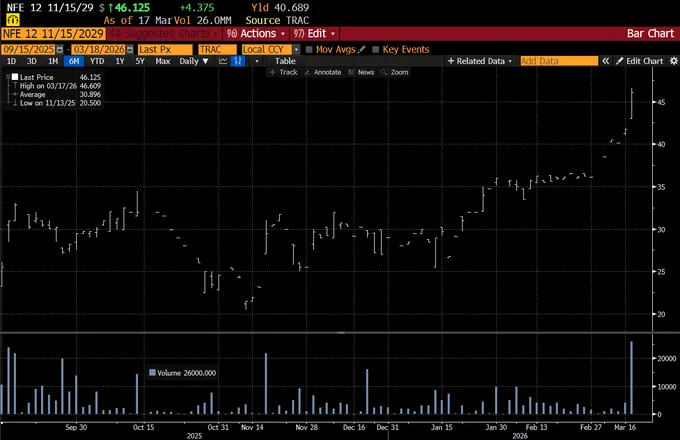
Task: Click the Volume legend color swatch
Action: pyautogui.click(x=152, y=372)
